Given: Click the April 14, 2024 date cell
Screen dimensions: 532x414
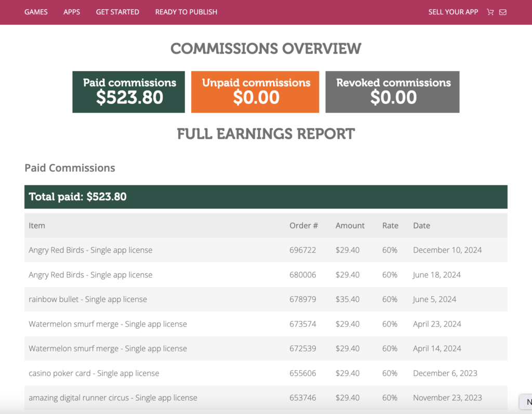Looking at the screenshot, I should click(x=437, y=349).
